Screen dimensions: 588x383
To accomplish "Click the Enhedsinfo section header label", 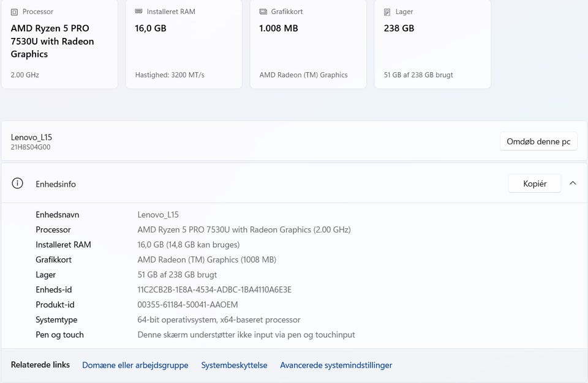I will pos(56,184).
